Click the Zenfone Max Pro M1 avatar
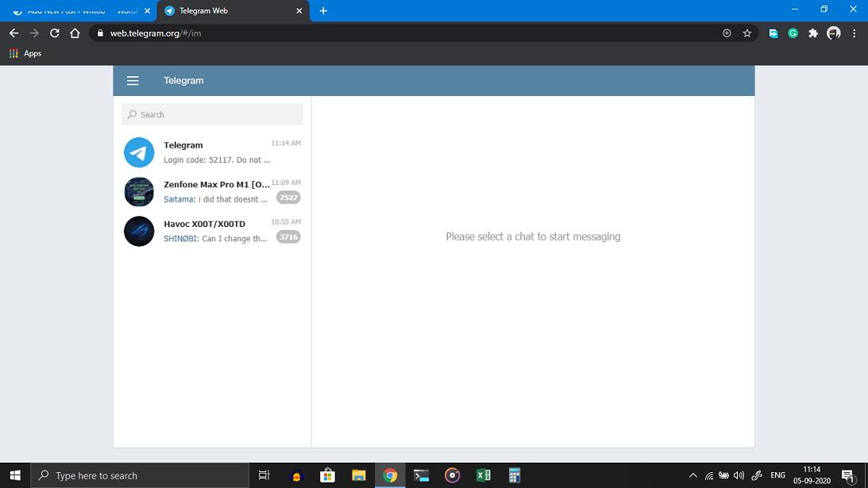This screenshot has height=488, width=868. (139, 191)
